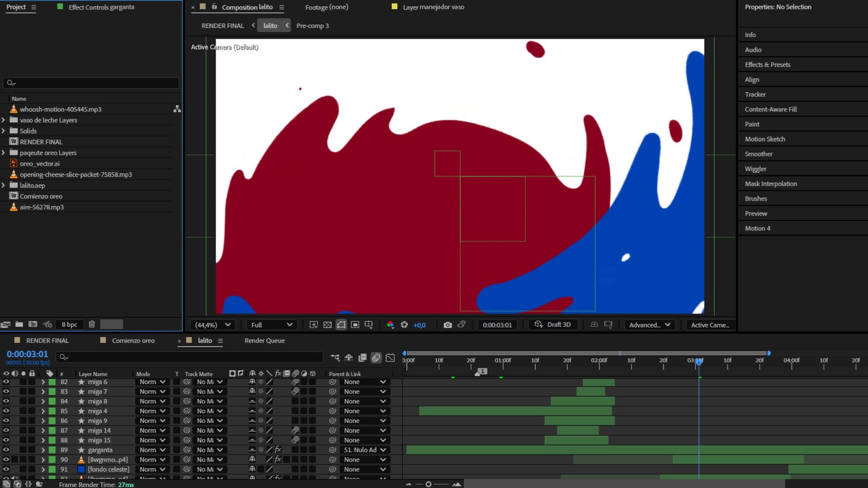Click the 8 bpc color depth button
The image size is (868, 488).
coord(69,324)
